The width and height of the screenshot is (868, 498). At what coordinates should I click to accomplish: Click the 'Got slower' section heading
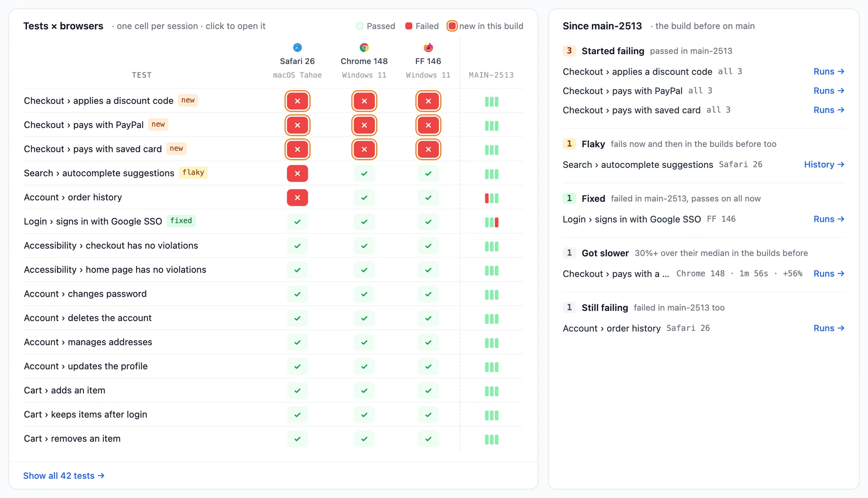click(605, 253)
